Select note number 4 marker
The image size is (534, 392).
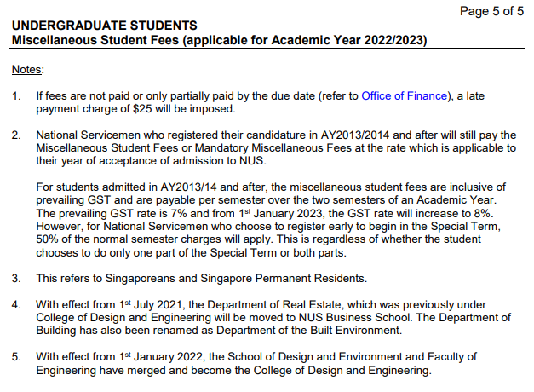point(16,305)
